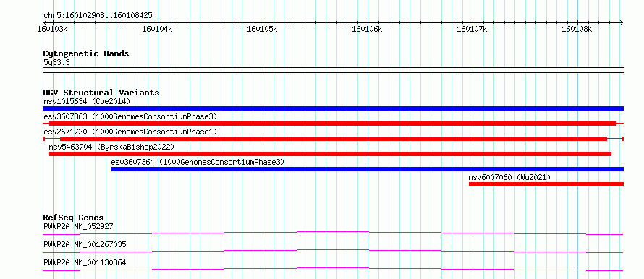Select the magenta NM_001267035 transcript line
Image resolution: width=644 pixels, height=279 pixels.
[x=333, y=251]
